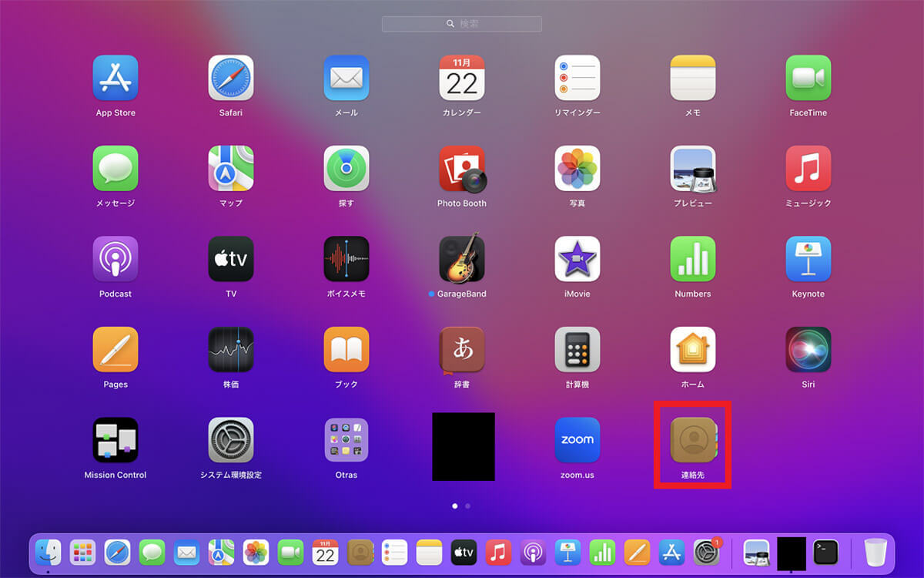Open Mission Control

tap(115, 440)
